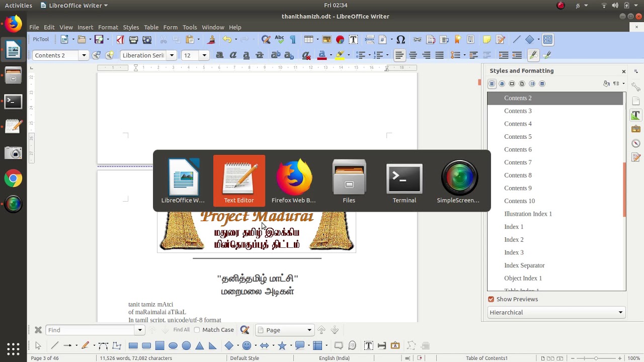Click the Insert Text Box icon
This screenshot has width=644, height=362.
pos(353,40)
